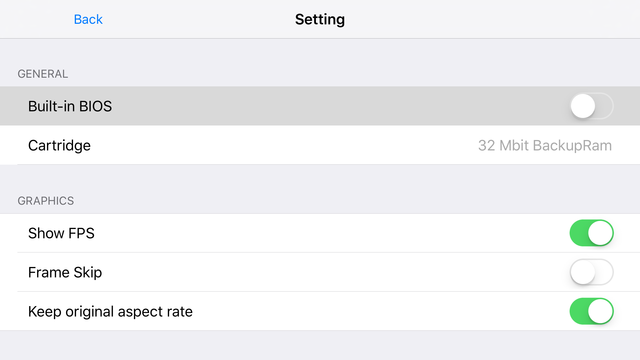Tap the white knob of Show FPS switch

coord(600,233)
